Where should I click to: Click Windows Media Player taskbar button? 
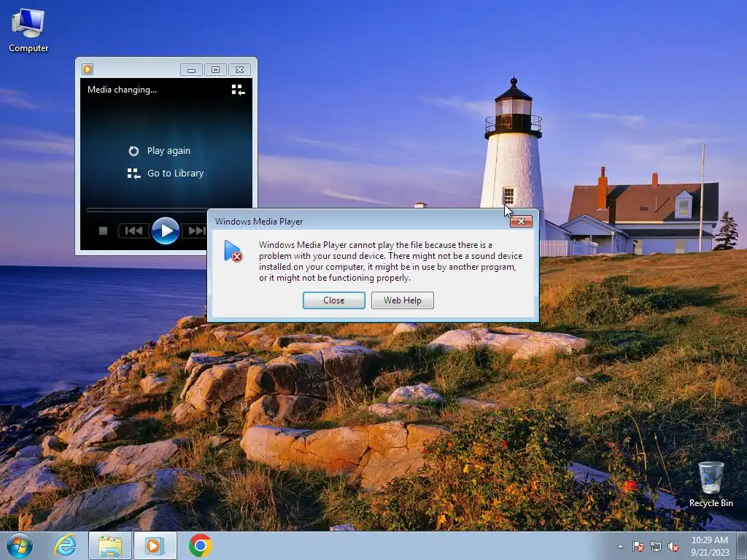click(x=155, y=545)
